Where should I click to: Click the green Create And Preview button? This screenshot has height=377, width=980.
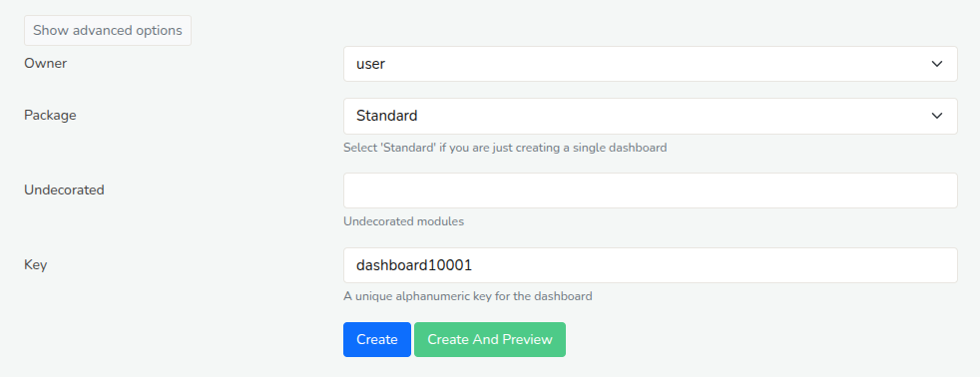pyautogui.click(x=490, y=339)
